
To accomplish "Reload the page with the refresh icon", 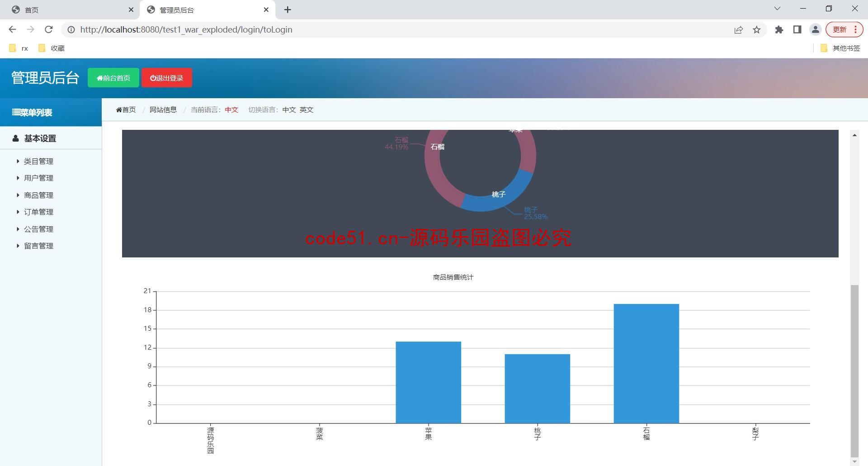I will [48, 29].
